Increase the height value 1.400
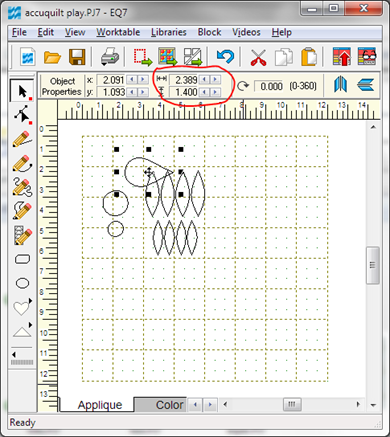The height and width of the screenshot is (437, 390). (215, 92)
